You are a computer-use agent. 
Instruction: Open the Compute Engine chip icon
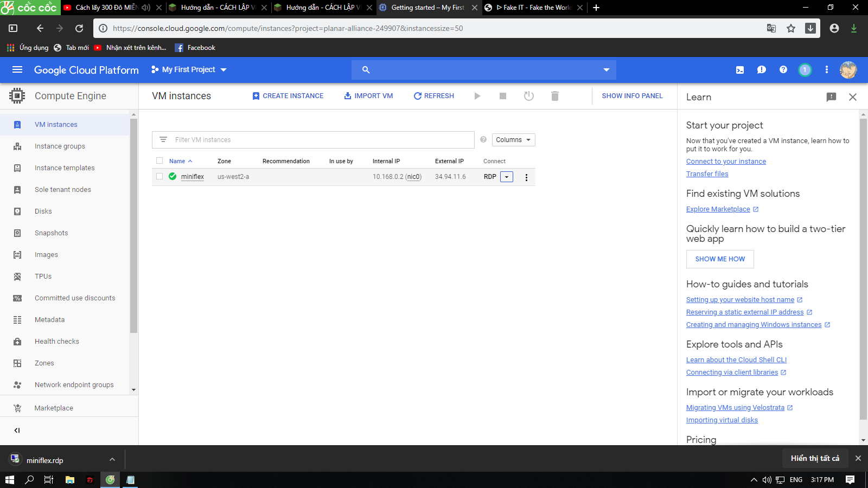[x=17, y=96]
